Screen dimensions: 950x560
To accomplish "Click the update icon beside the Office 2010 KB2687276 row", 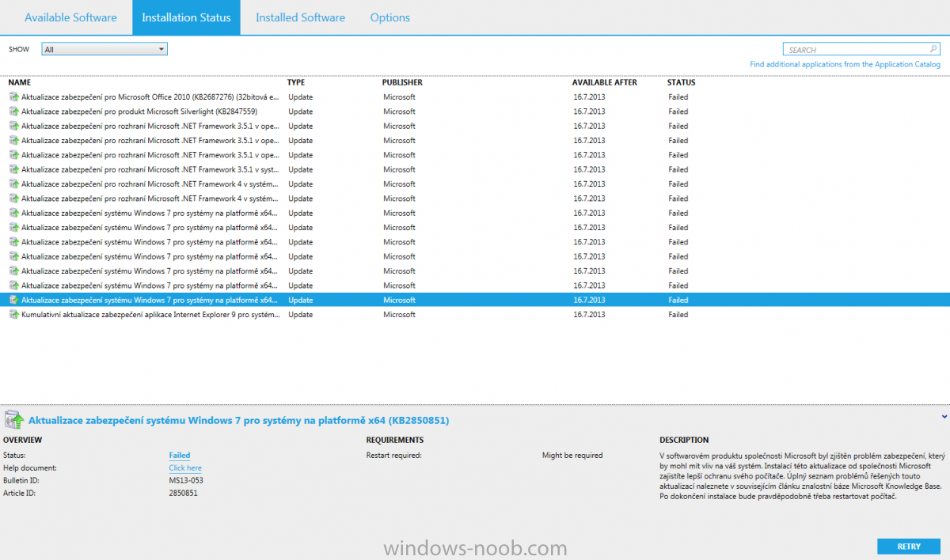I will 13,97.
